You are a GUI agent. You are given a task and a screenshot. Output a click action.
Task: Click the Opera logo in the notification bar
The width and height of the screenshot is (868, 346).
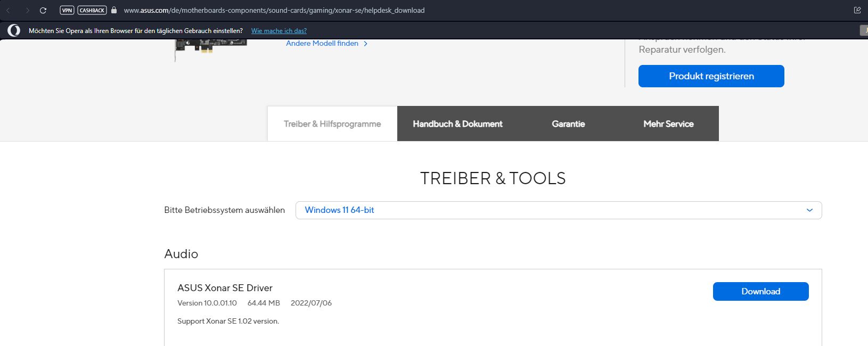14,31
